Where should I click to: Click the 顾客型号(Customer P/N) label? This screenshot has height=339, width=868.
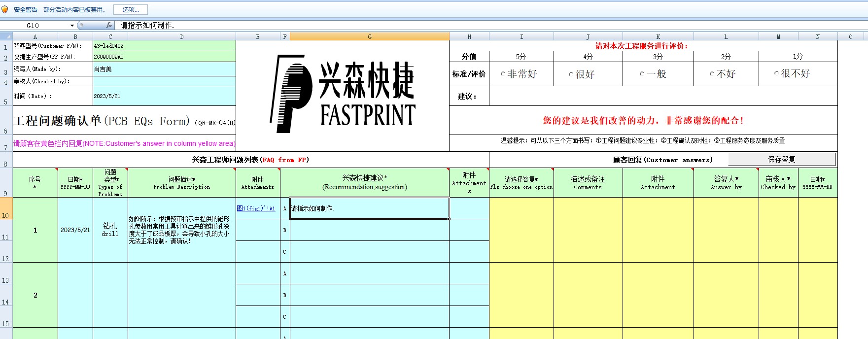click(x=48, y=46)
